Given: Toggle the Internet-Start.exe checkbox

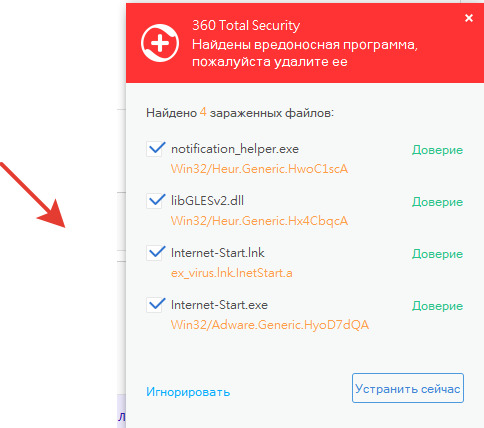Looking at the screenshot, I should pyautogui.click(x=155, y=305).
